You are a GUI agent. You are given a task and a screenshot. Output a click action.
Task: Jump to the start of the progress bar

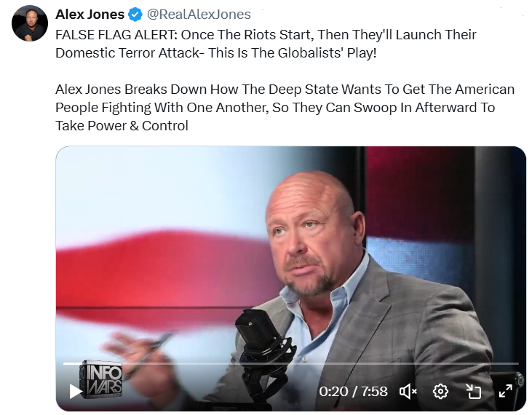64,363
